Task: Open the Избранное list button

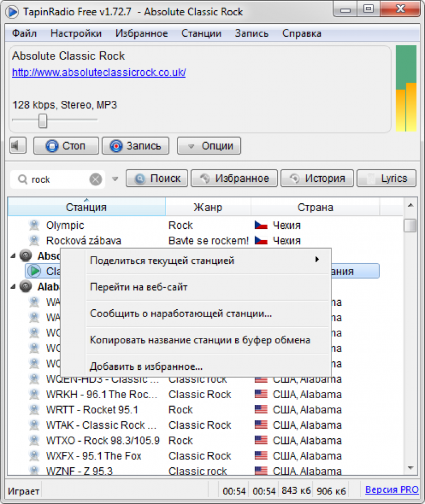Action: coord(234,178)
